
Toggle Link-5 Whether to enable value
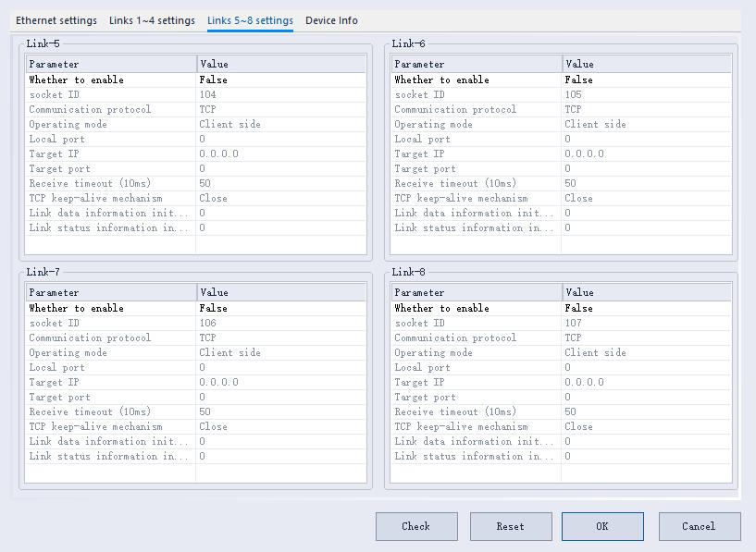(280, 80)
